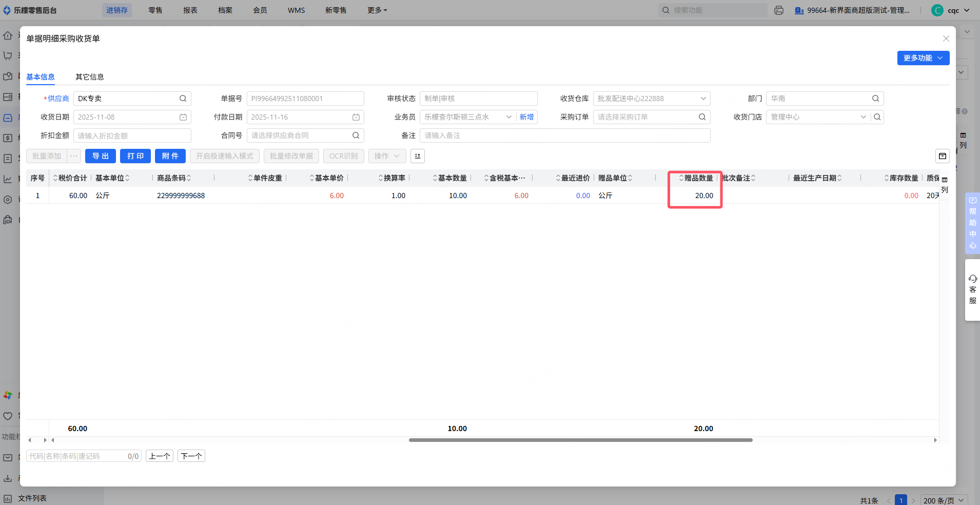Open the 操作 dropdown

tap(387, 156)
